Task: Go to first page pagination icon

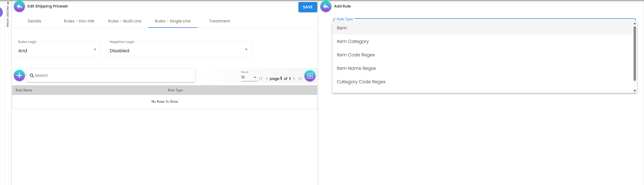Action: point(261,79)
